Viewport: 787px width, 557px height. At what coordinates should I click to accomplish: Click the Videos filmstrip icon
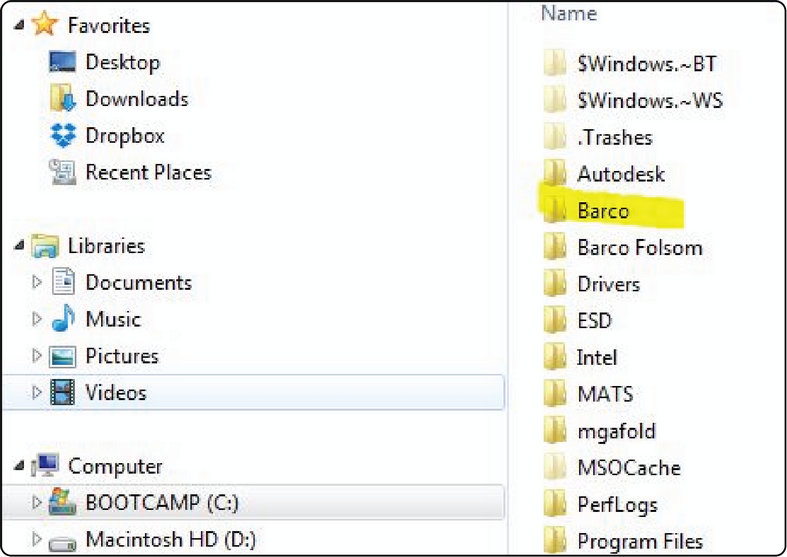point(63,392)
